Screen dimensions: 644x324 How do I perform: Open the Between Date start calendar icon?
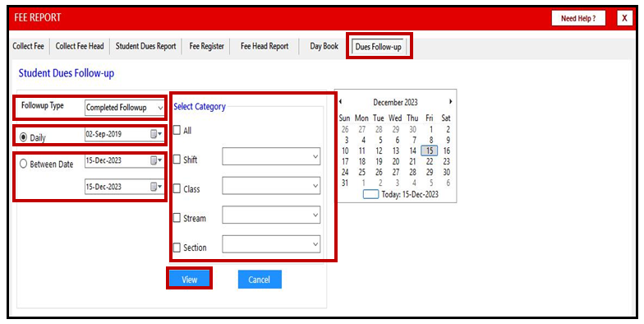pyautogui.click(x=156, y=160)
